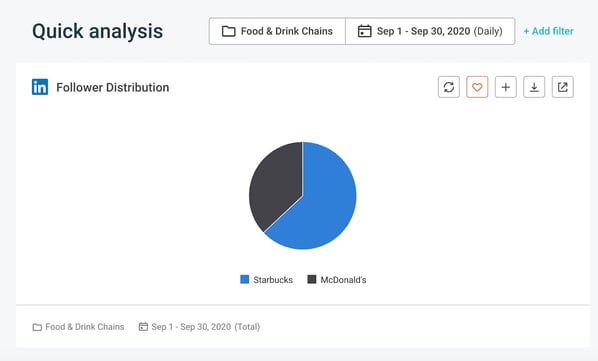The image size is (598, 361).
Task: Mark chart as favorite with heart icon
Action: [x=477, y=87]
